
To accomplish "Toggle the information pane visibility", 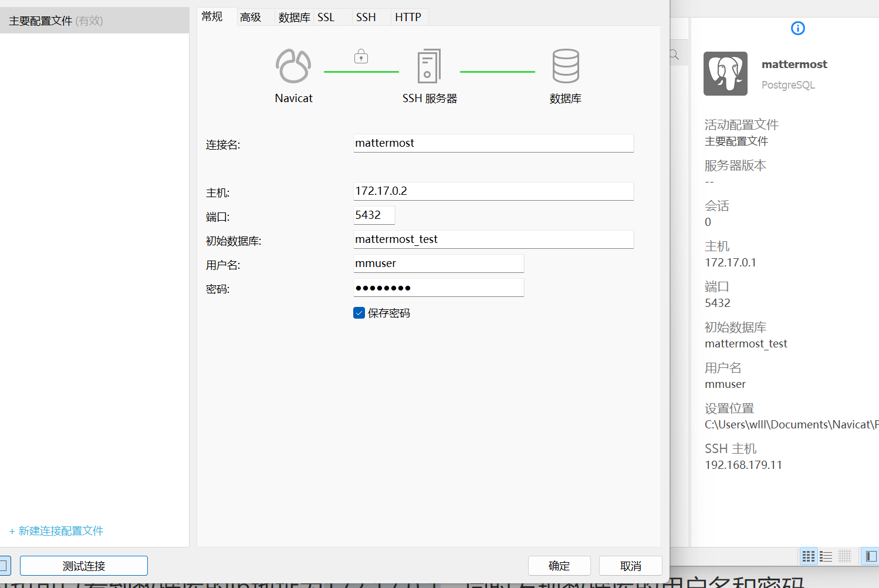I will click(871, 556).
